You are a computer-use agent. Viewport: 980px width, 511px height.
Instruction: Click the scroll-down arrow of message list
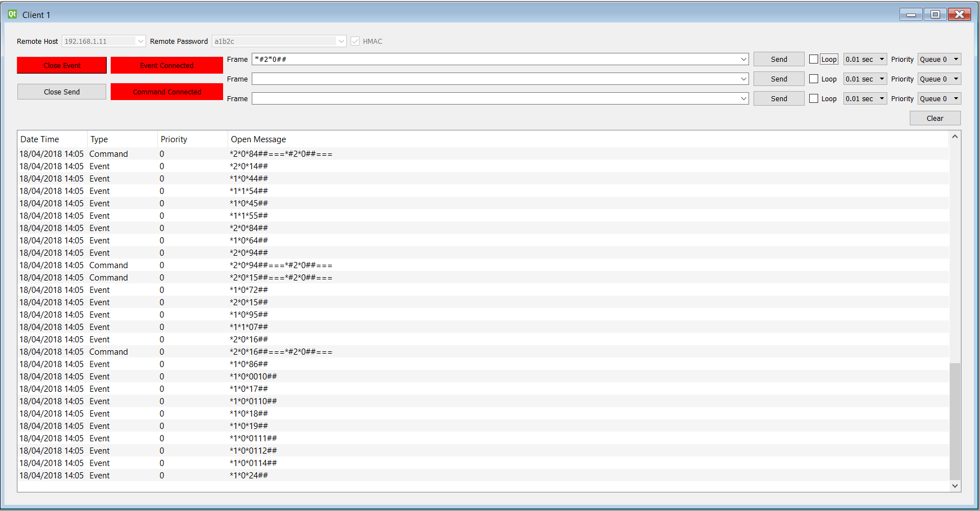(955, 486)
